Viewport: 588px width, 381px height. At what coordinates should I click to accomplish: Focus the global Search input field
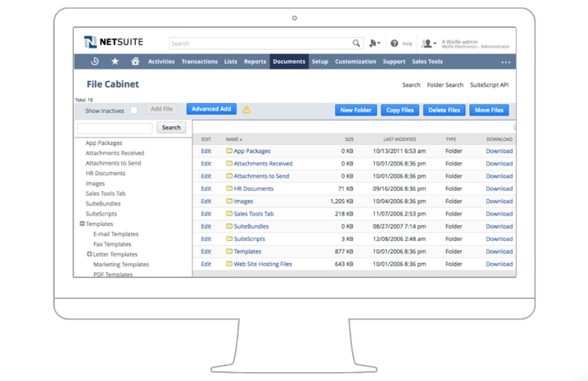point(266,43)
